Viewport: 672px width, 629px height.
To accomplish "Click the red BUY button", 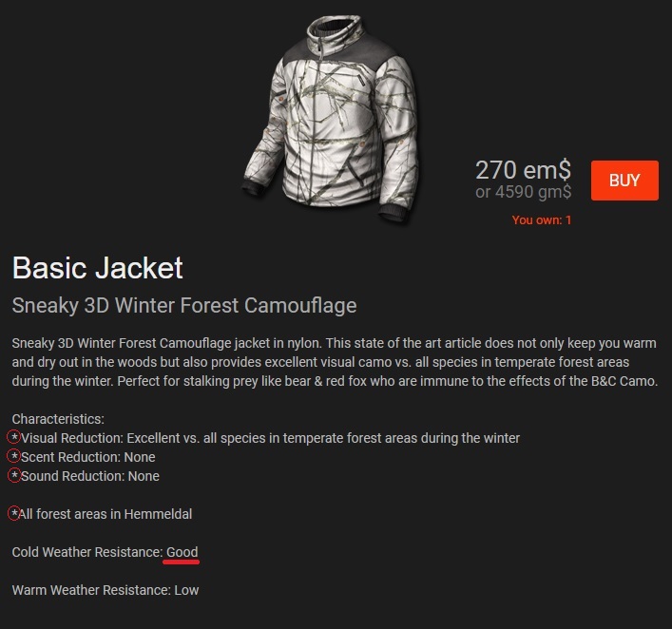I will (624, 181).
